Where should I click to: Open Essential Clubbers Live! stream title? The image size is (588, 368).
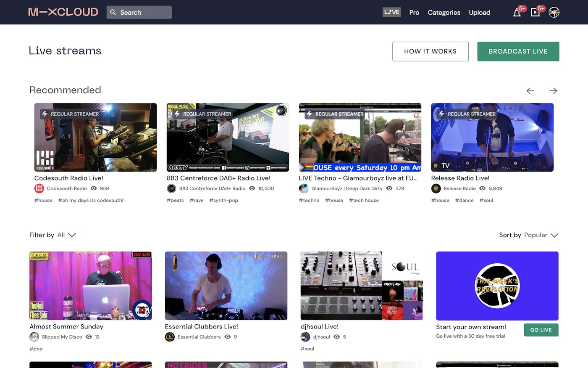(202, 326)
